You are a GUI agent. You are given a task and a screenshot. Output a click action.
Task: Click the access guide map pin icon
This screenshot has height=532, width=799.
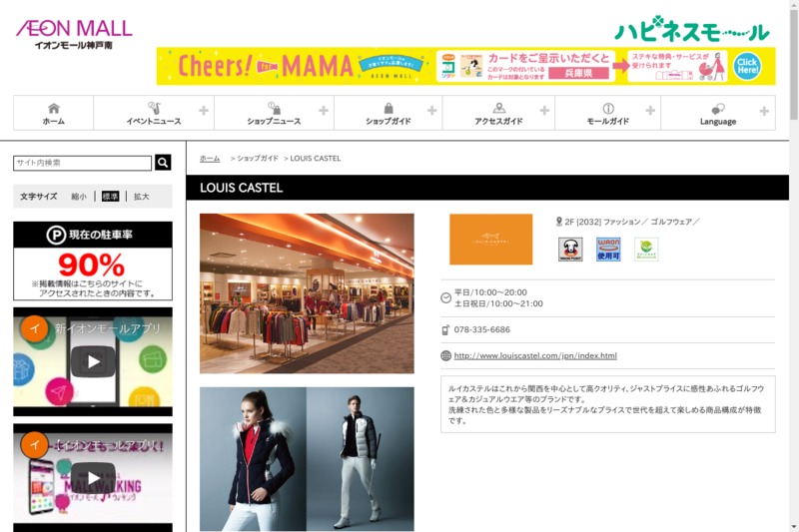pyautogui.click(x=498, y=108)
